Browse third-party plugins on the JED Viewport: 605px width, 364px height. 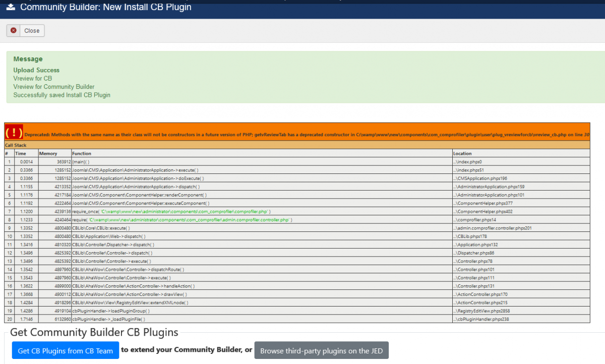[322, 350]
